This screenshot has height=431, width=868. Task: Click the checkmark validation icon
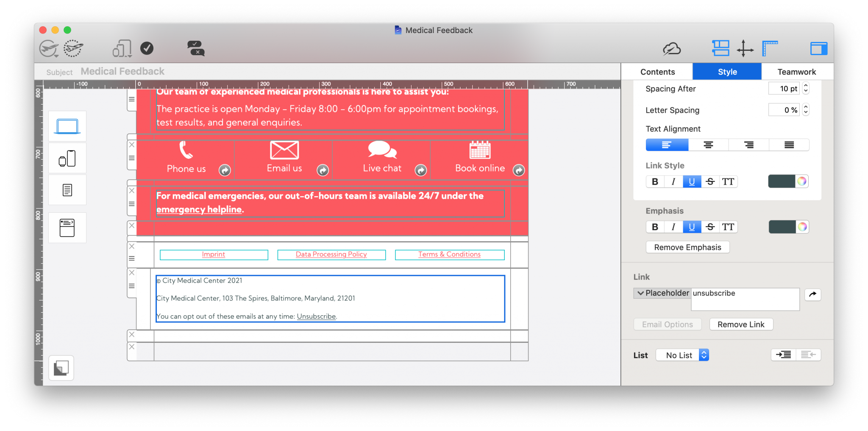147,48
